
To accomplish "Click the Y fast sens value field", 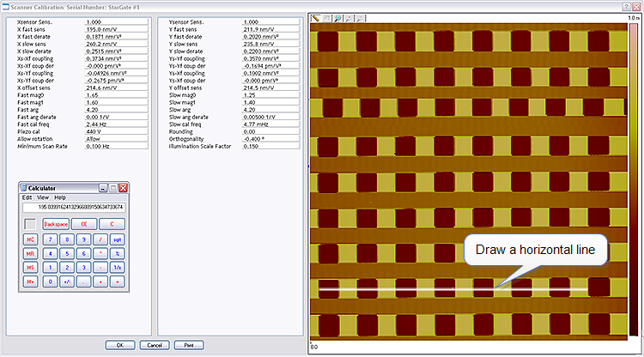I will pos(271,29).
